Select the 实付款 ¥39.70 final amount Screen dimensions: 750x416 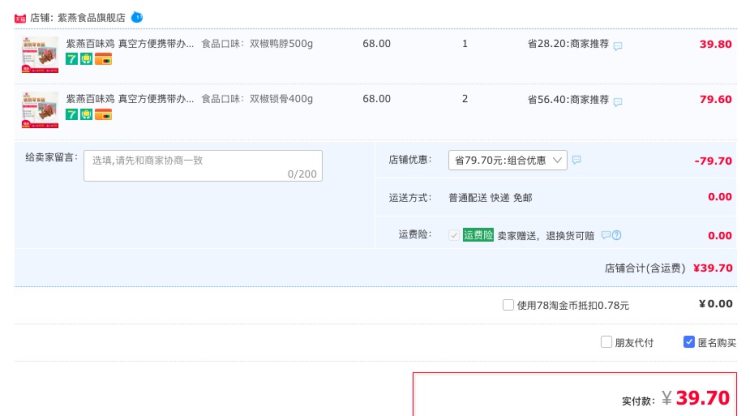tap(696, 398)
